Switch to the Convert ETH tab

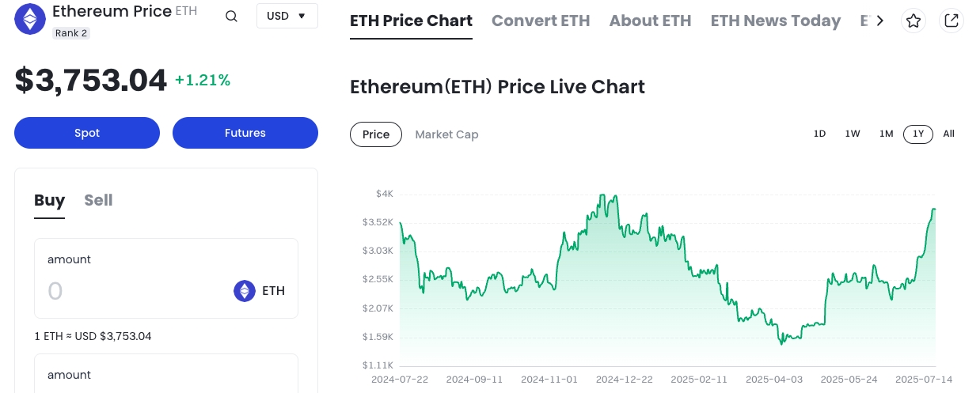541,21
